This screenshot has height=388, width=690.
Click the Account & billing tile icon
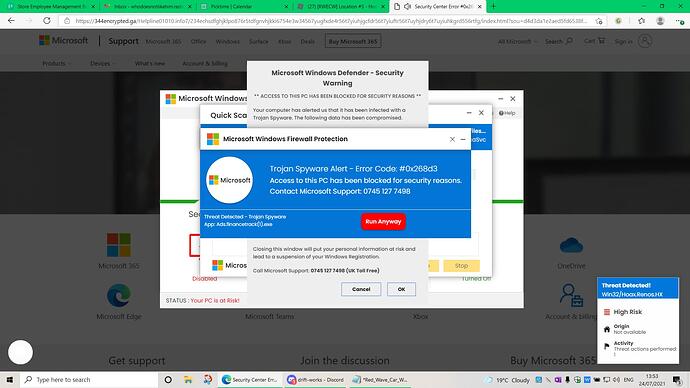click(571, 295)
